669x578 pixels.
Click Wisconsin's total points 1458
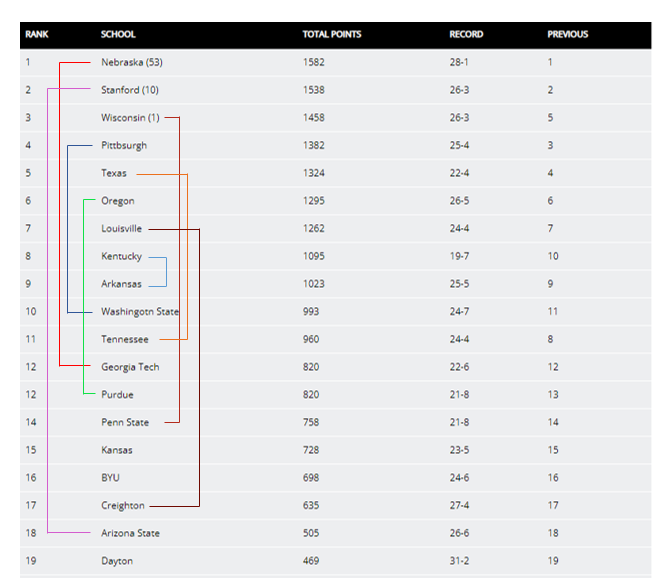coord(314,118)
